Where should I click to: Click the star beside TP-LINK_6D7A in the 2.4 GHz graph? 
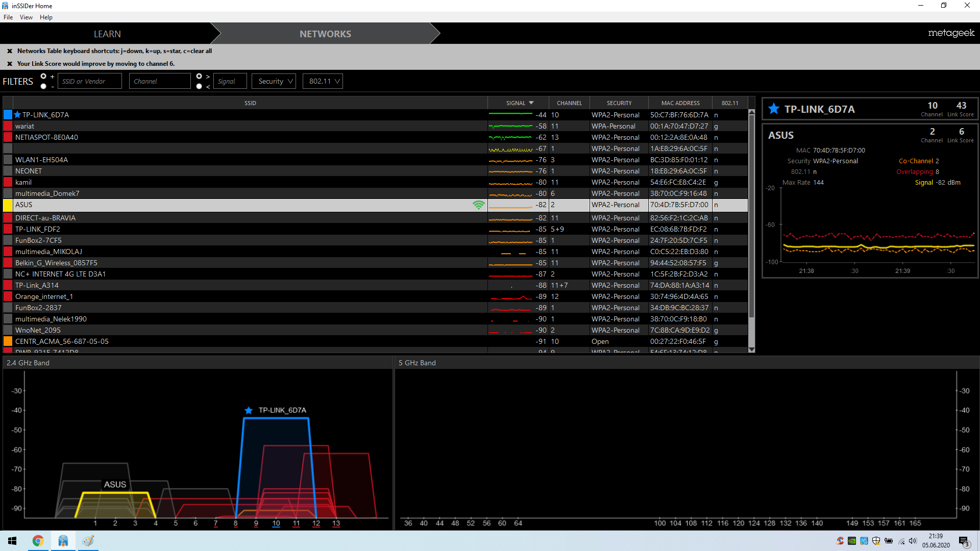(249, 410)
